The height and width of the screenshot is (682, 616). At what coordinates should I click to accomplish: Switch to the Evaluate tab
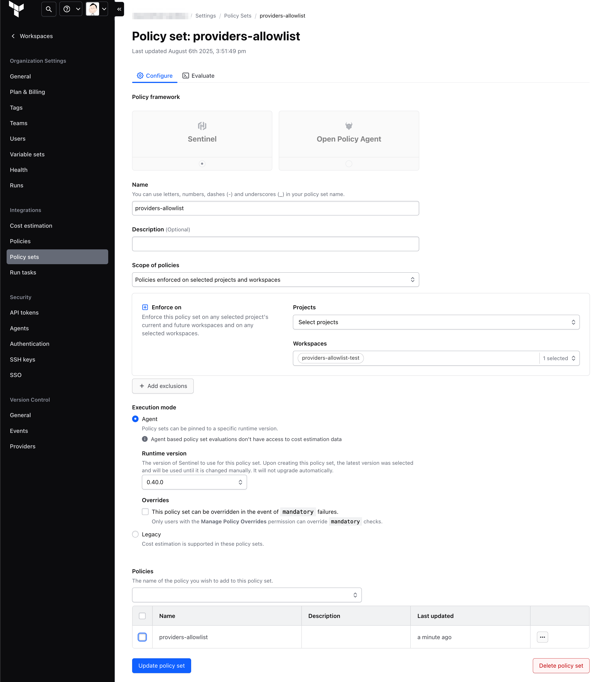(x=198, y=76)
